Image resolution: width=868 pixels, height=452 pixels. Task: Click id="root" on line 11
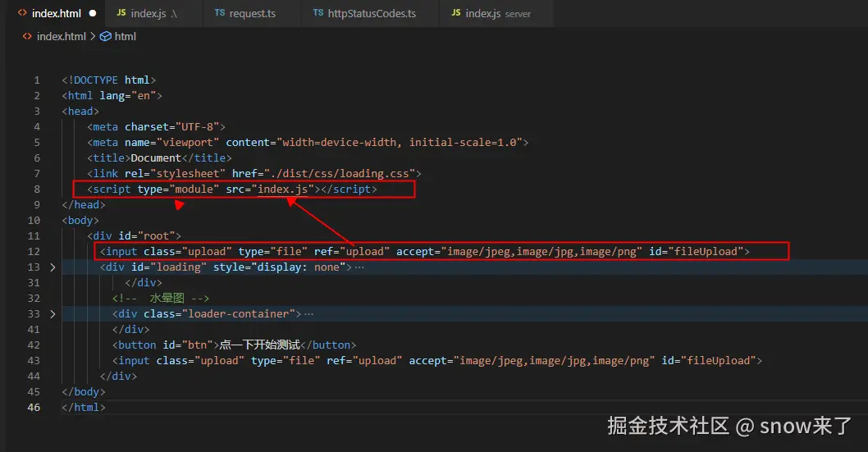pyautogui.click(x=147, y=235)
